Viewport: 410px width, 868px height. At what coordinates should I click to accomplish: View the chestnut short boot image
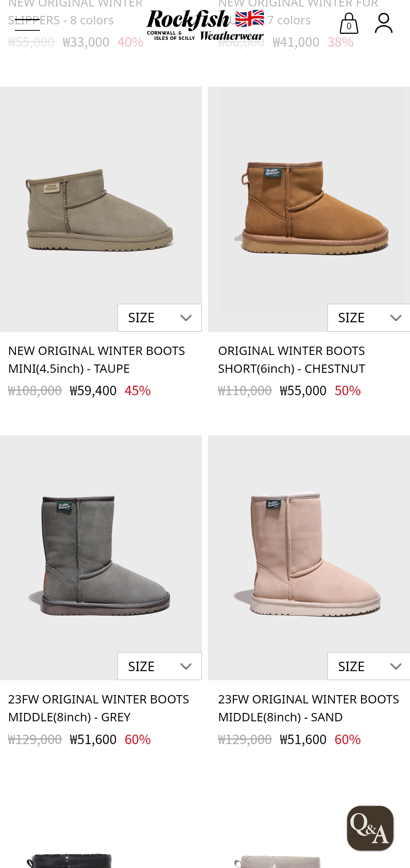[309, 209]
